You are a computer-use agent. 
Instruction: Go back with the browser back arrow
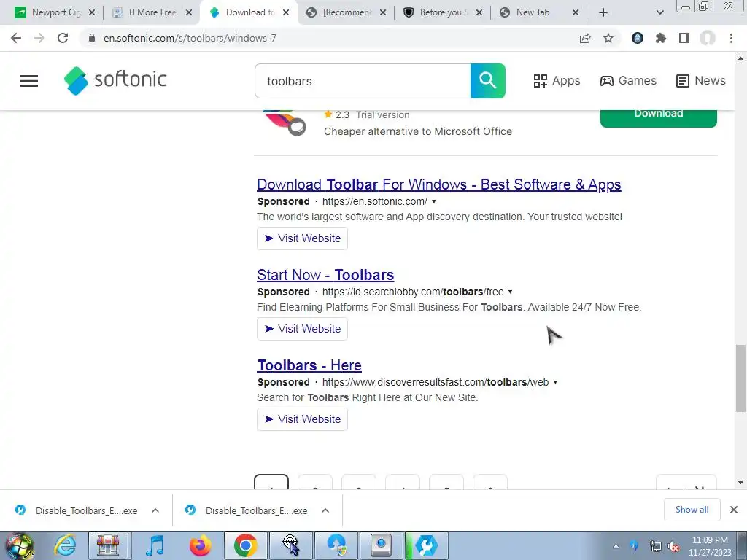click(16, 38)
